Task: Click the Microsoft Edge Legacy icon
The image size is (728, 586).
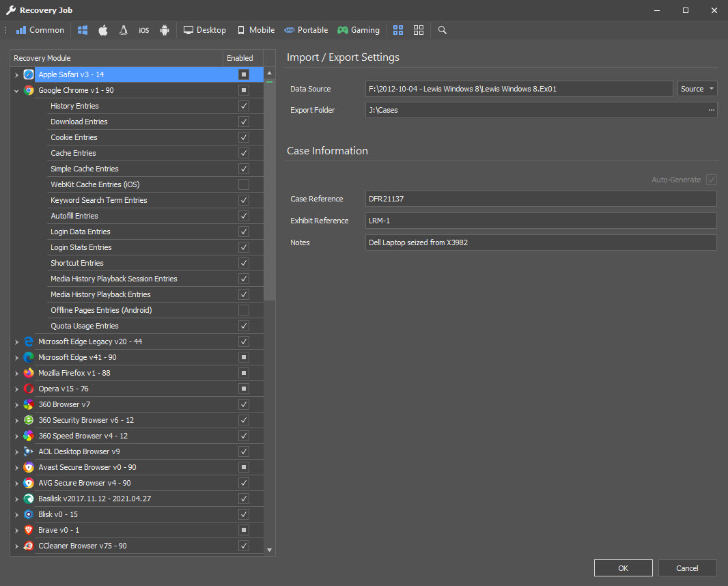Action: pos(29,341)
